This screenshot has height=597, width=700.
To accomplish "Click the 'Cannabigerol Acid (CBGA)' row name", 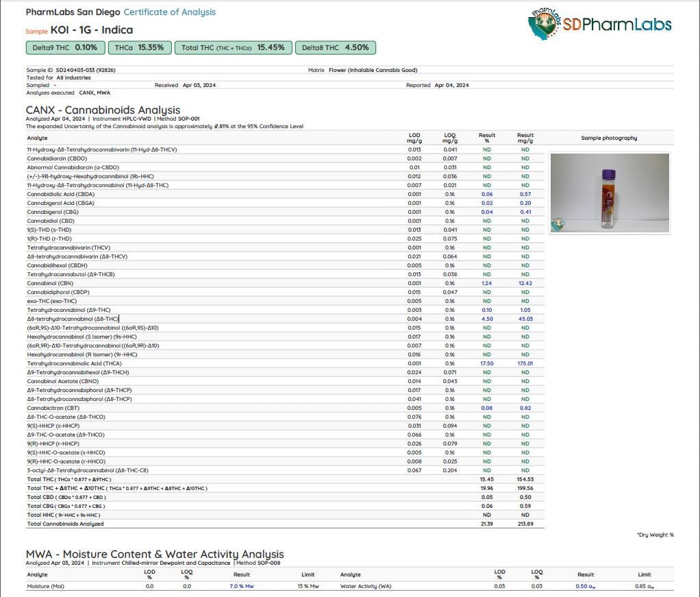I will (61, 204).
